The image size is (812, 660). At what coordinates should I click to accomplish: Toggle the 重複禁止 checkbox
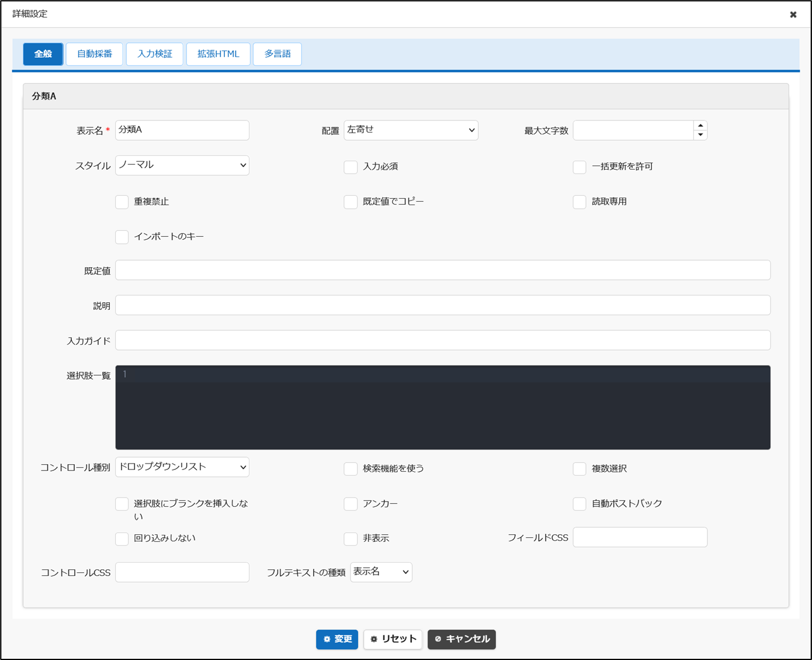[x=122, y=202]
